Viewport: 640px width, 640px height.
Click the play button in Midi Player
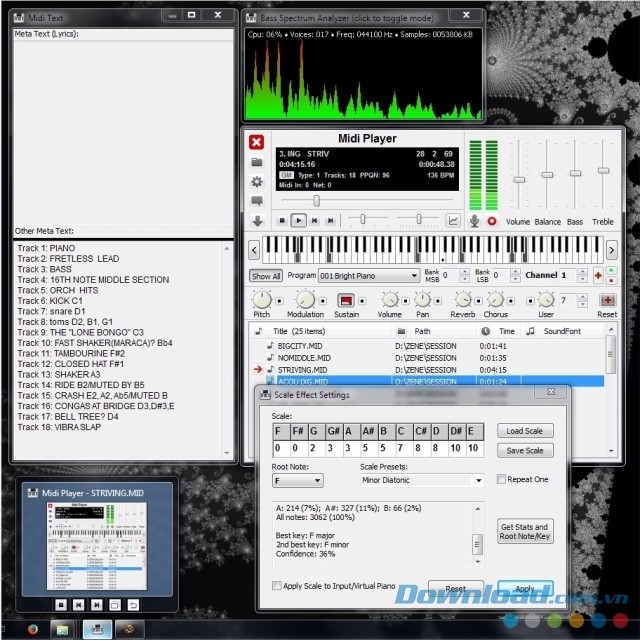pos(298,220)
